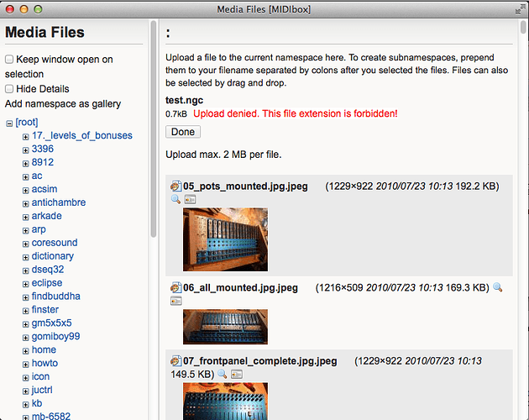The width and height of the screenshot is (529, 420).
Task: Click media details icon for 07_frontpanel_complete.jpg.jpeg
Action: click(x=237, y=375)
